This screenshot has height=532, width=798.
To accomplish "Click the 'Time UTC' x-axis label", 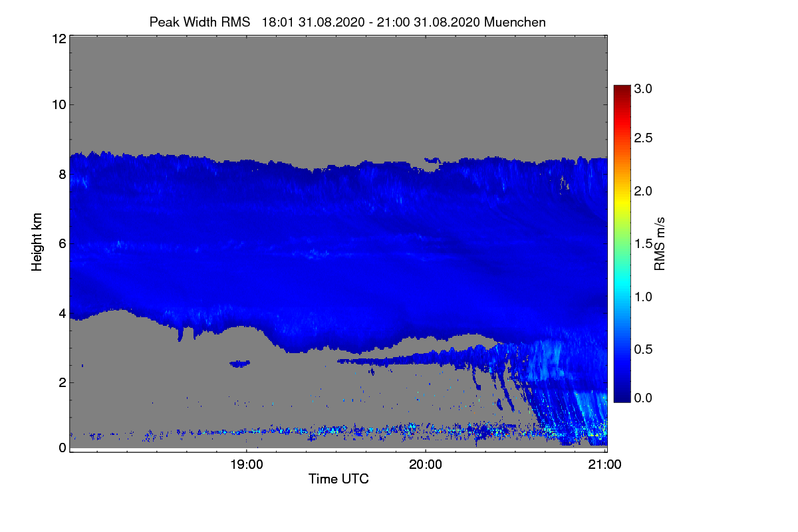I will click(x=338, y=479).
